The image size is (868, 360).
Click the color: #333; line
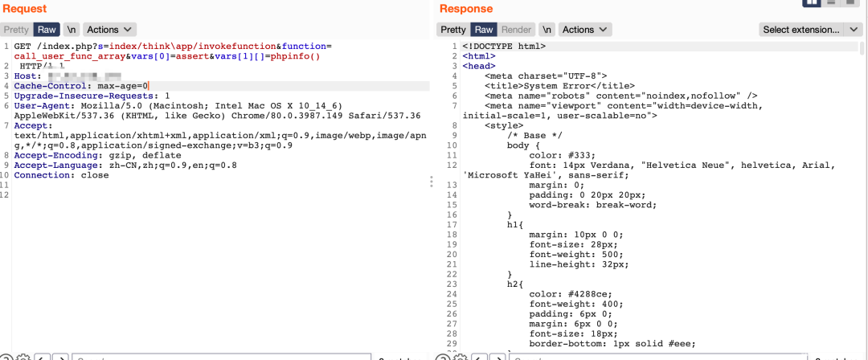click(563, 156)
